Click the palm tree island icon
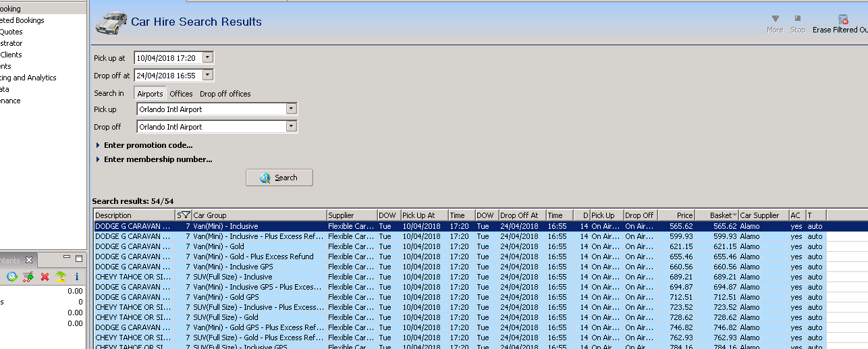868x349 pixels. (61, 276)
